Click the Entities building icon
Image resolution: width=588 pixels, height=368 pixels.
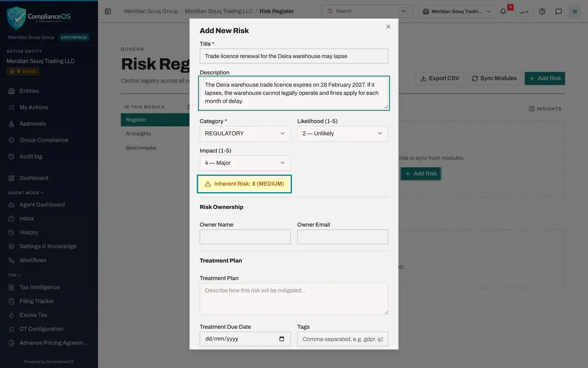(x=11, y=91)
